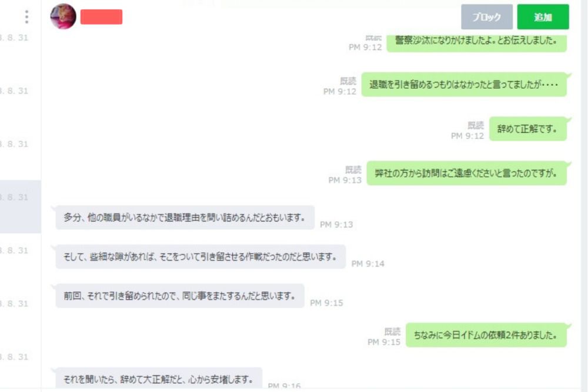Select the bottom sidebar chat entry dated 8.31
Image resolution: width=588 pixels, height=392 pixels.
20,357
